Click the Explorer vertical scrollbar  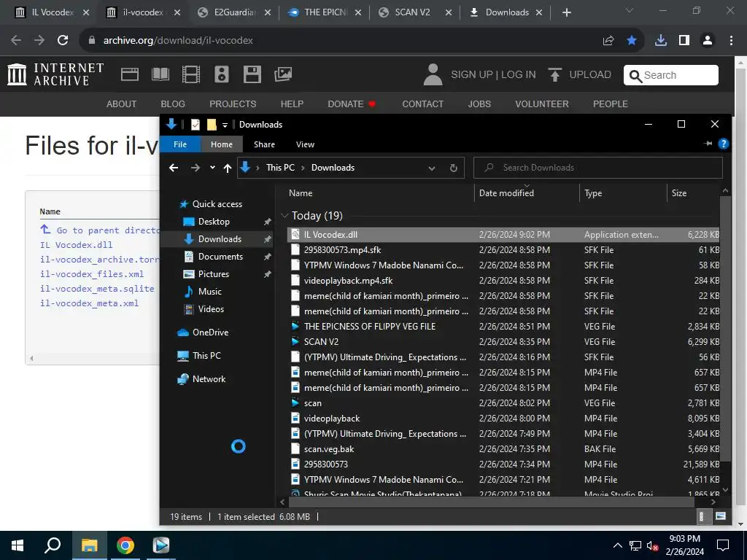[725, 329]
